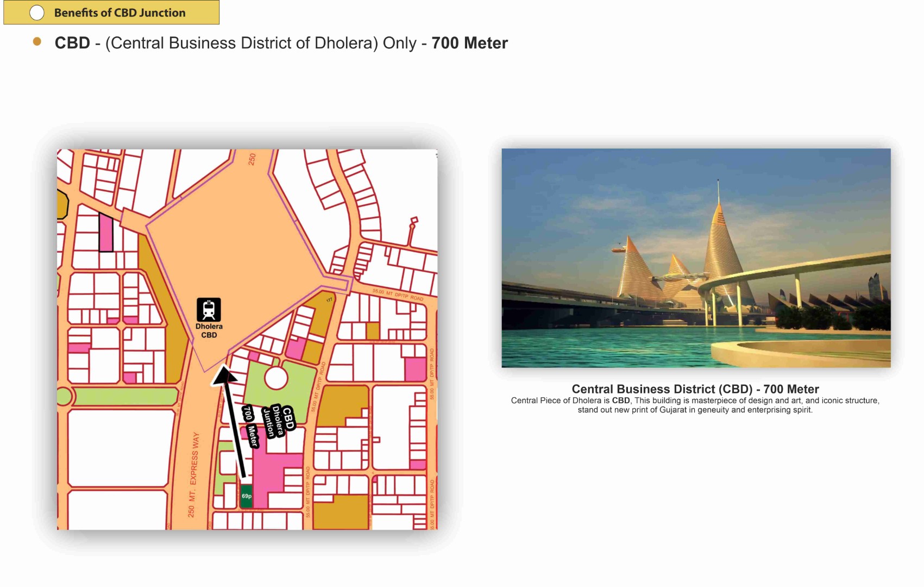Click the orange bullet beside the CBD heading
The height and width of the screenshot is (587, 924).
(37, 42)
